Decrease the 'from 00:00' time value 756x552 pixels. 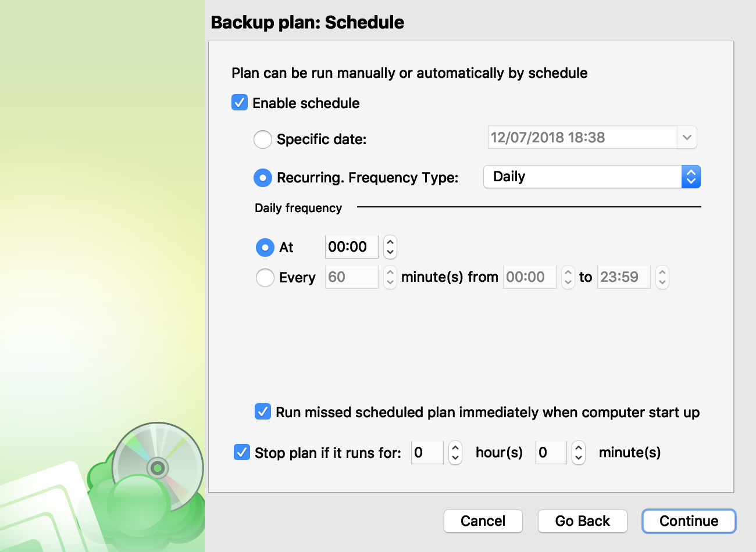click(568, 281)
